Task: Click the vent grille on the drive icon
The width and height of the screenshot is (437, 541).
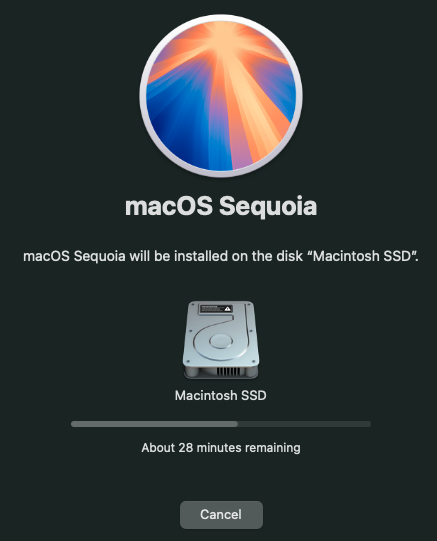Action: pyautogui.click(x=228, y=372)
